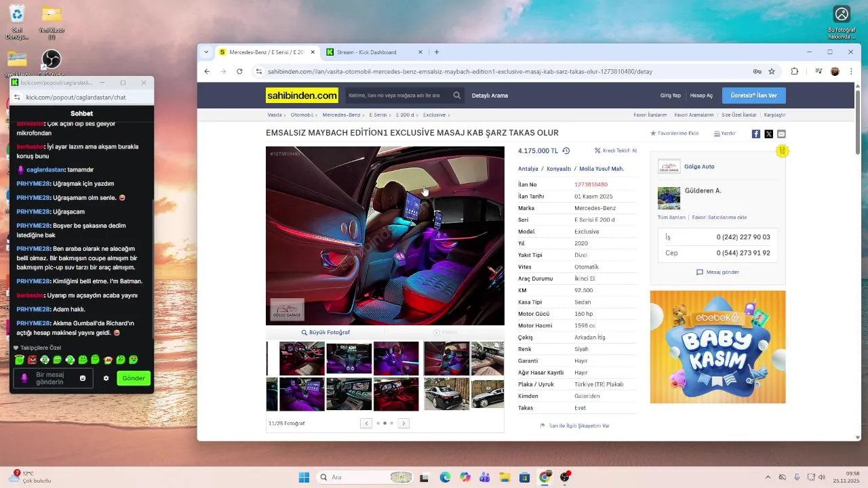
Task: Click the E Serisi breadcrumb
Action: tap(378, 115)
